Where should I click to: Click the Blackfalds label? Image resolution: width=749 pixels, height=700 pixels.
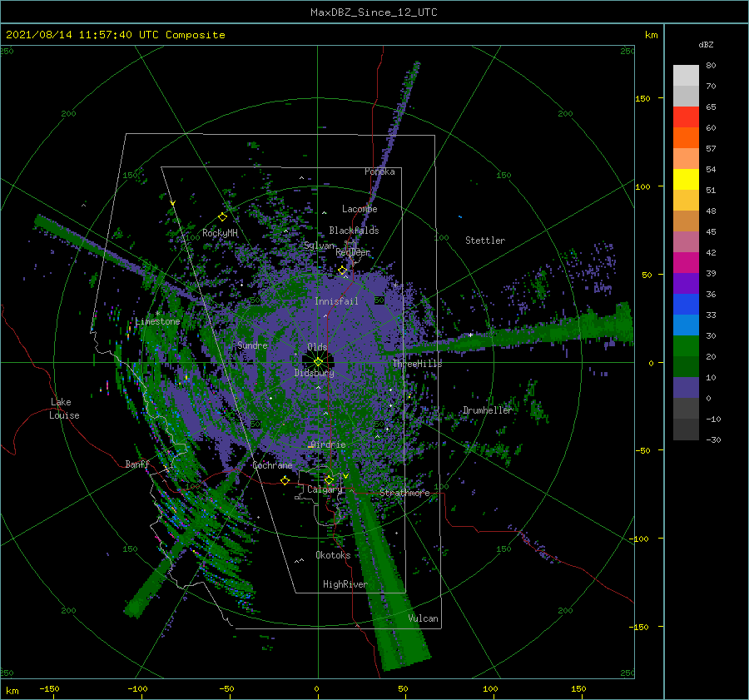(x=354, y=231)
